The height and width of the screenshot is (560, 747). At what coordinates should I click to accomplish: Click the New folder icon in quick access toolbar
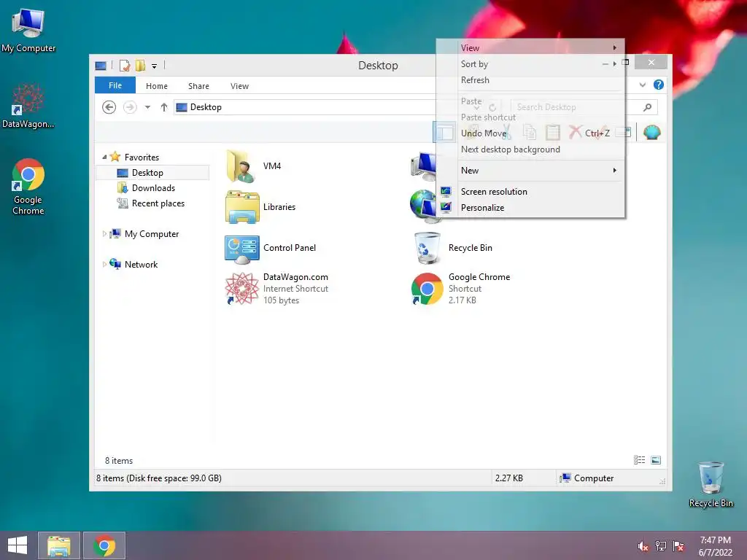tap(140, 65)
